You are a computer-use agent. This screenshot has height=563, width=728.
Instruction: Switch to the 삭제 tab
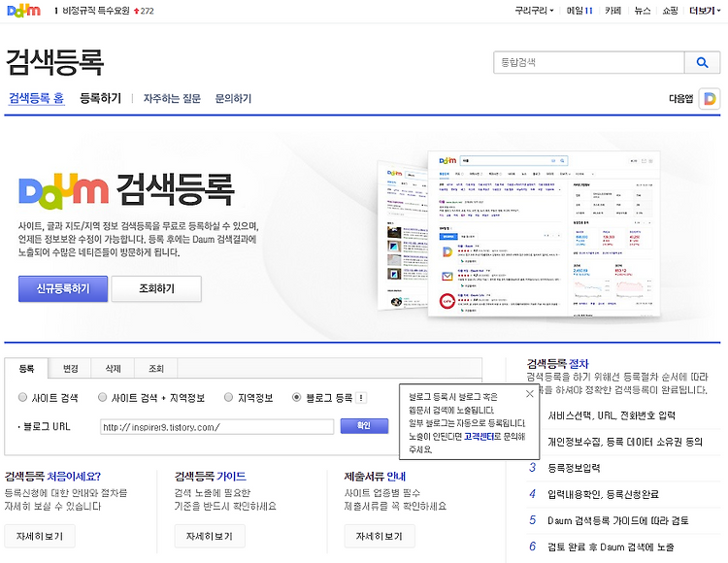pyautogui.click(x=113, y=369)
